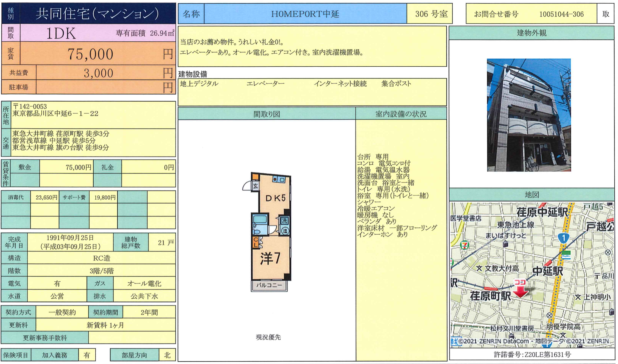The image size is (618, 364).
Task: Click the 礼金 value 0円
Action: 169,167
